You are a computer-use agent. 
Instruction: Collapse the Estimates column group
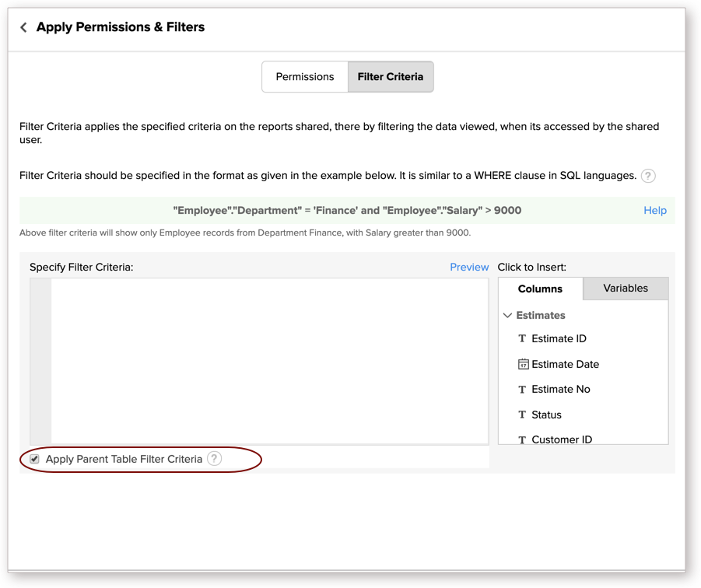tap(508, 316)
